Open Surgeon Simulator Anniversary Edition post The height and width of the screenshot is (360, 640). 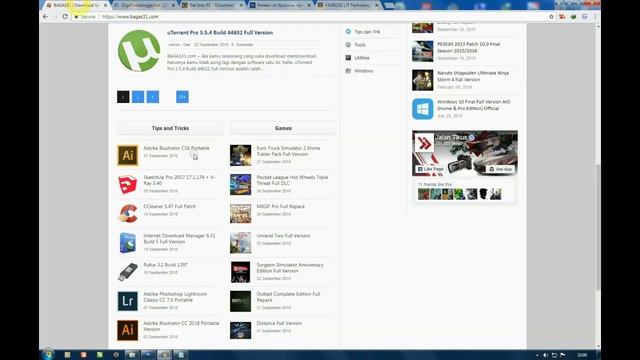(x=290, y=268)
